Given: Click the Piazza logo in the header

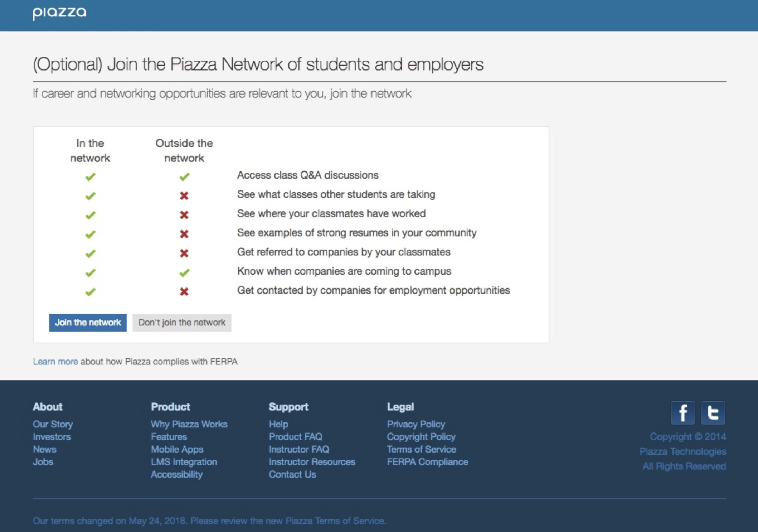Looking at the screenshot, I should pyautogui.click(x=59, y=13).
